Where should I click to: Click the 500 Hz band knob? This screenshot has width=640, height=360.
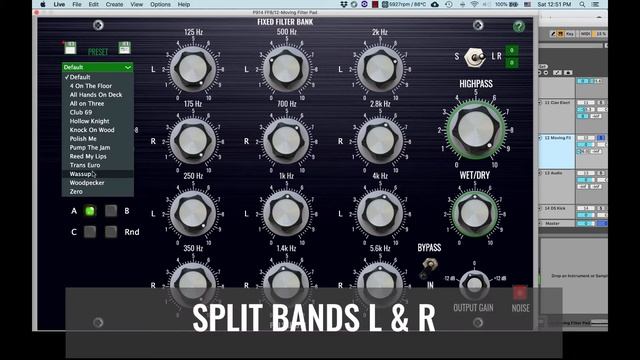(x=286, y=69)
